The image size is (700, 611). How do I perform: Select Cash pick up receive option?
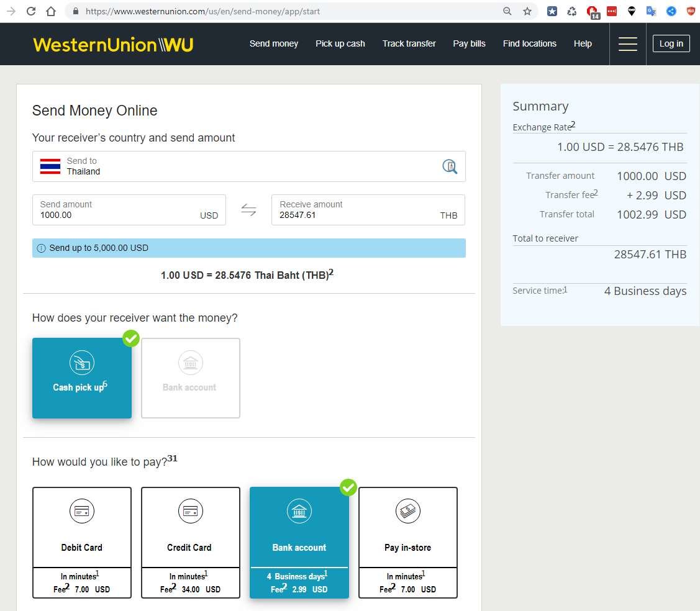(82, 378)
